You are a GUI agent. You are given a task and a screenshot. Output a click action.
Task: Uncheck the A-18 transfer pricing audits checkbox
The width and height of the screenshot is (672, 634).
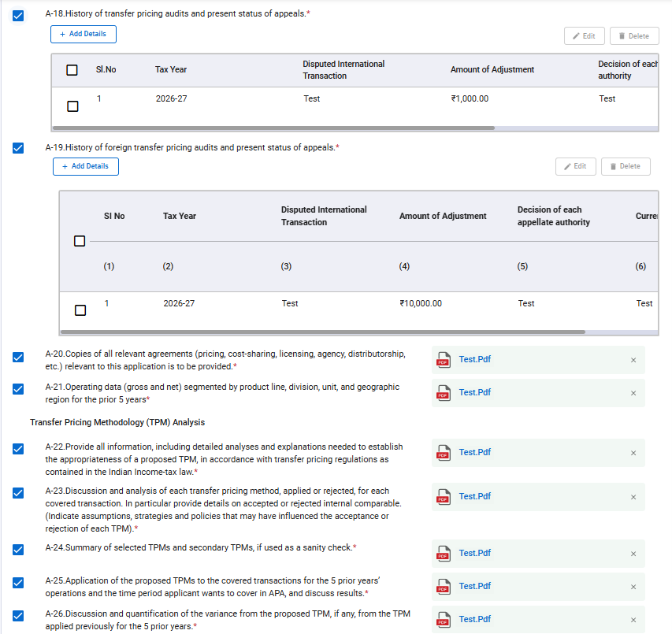[x=18, y=15]
